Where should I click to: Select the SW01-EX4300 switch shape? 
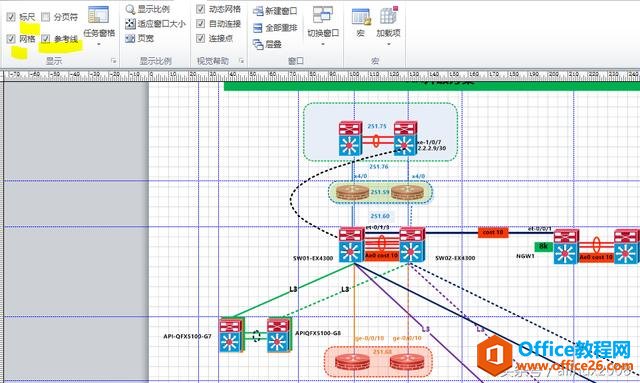point(351,245)
